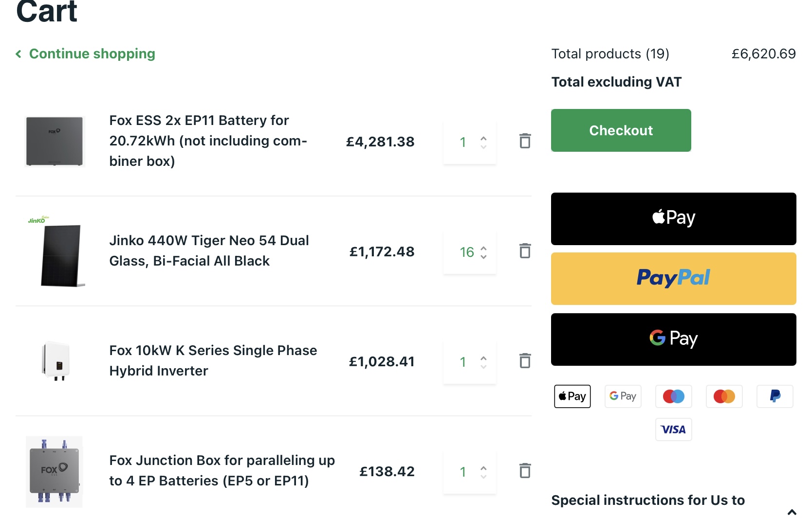
Task: Delete the Fox Junction Box item
Action: point(525,471)
